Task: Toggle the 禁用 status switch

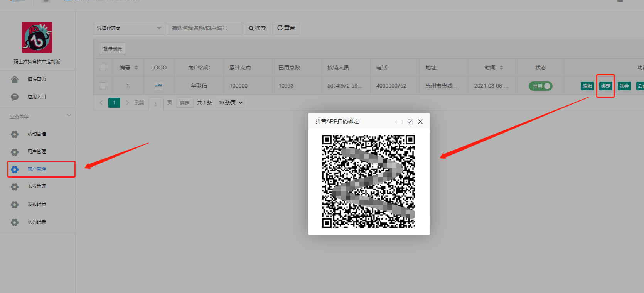Action: 541,86
